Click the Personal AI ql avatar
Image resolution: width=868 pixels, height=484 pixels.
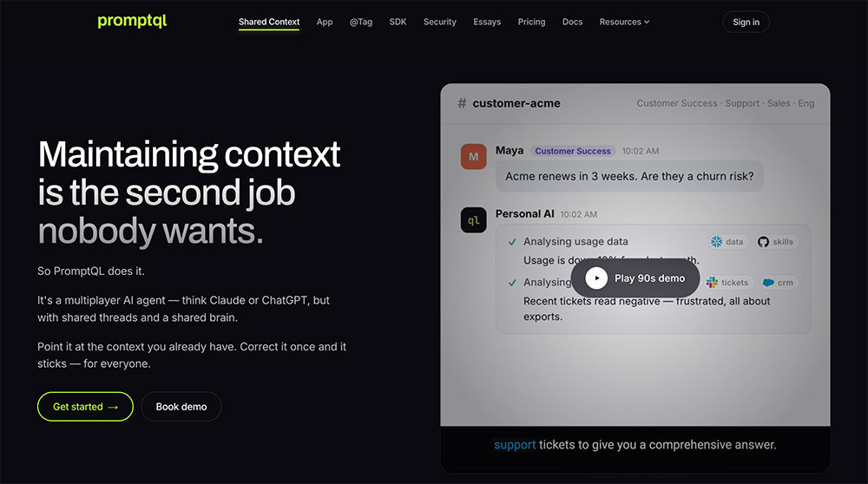click(473, 220)
